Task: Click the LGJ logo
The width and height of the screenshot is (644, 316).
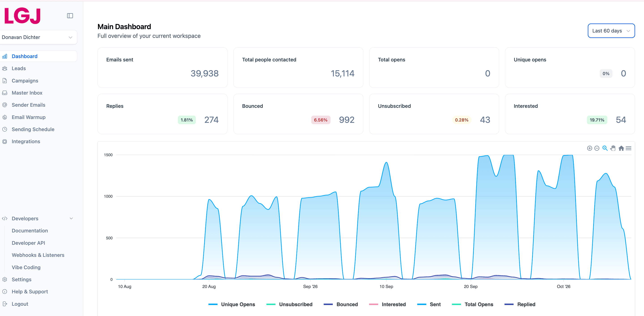Action: coord(23,16)
